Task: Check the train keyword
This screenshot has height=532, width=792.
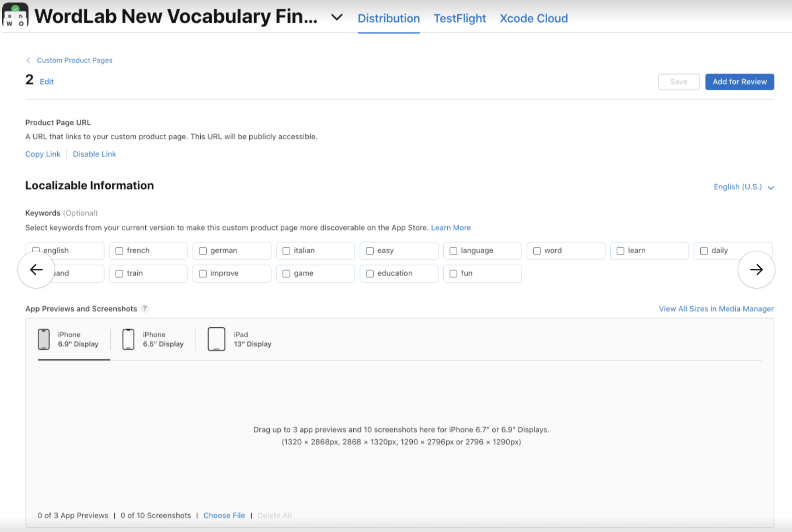Action: coord(119,273)
